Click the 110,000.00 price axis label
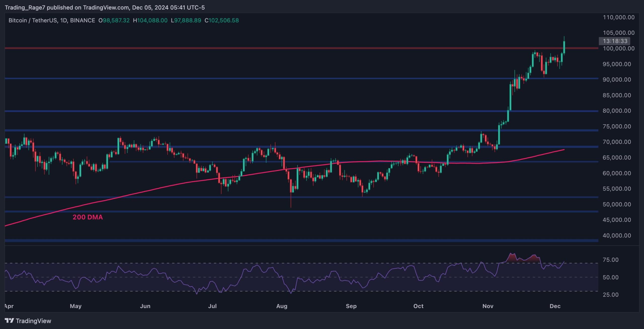Viewport: 644px width, 329px height. coord(618,17)
